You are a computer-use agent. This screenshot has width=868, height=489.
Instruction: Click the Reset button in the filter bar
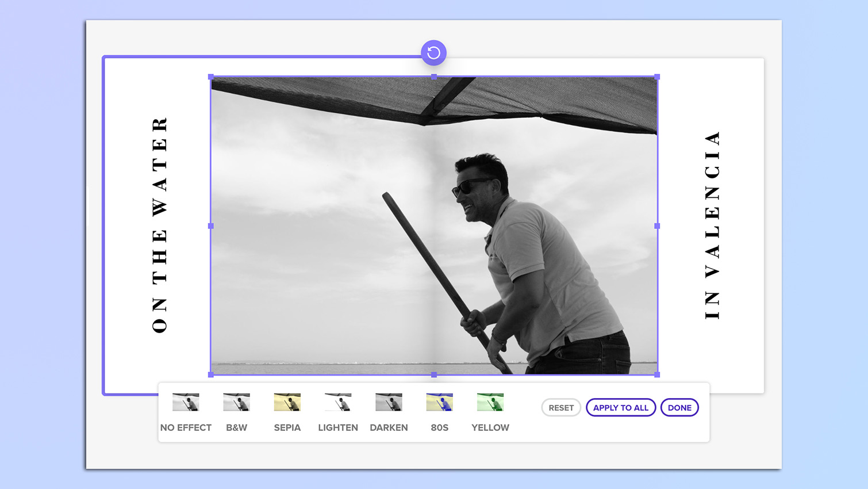pyautogui.click(x=561, y=407)
